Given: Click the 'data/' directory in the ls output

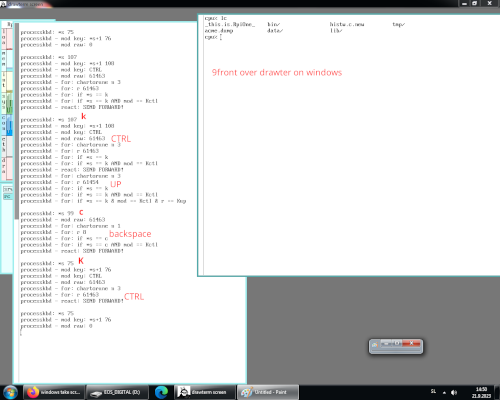Looking at the screenshot, I should coord(275,31).
